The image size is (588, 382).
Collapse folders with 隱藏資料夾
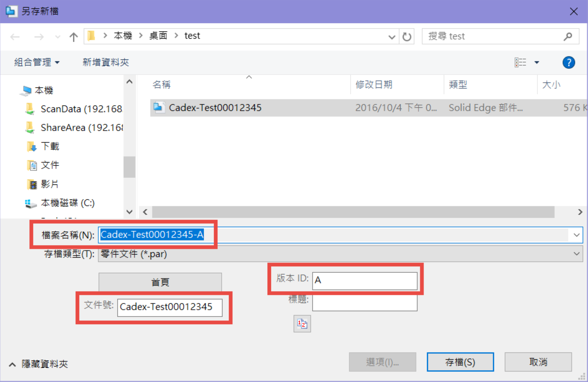[x=38, y=364]
